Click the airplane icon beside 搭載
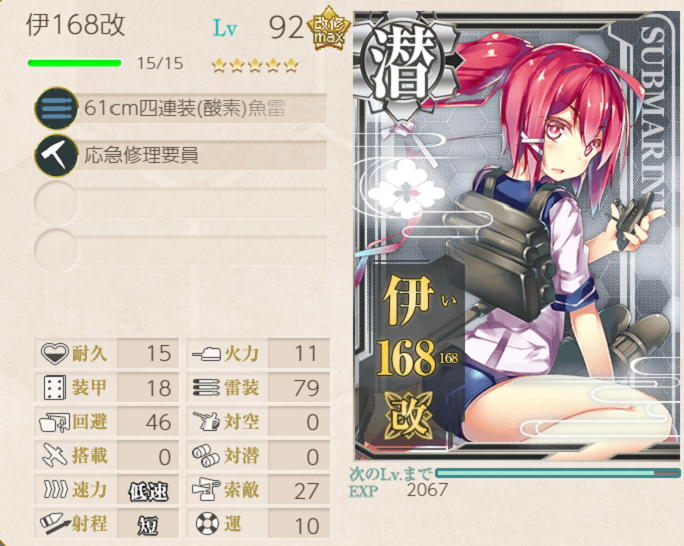684x546 pixels. 55,456
